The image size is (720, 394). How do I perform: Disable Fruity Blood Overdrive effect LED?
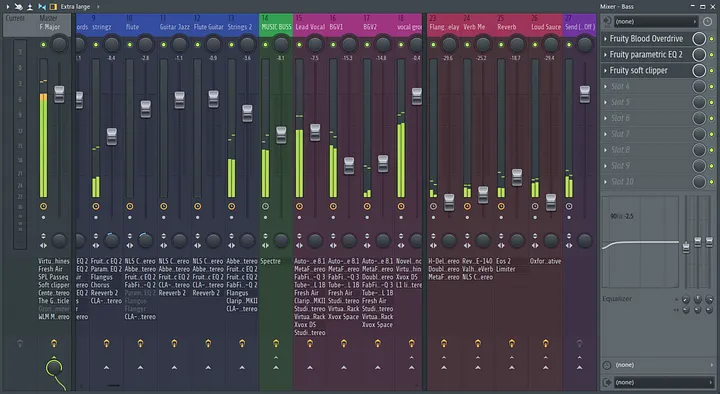coord(712,39)
